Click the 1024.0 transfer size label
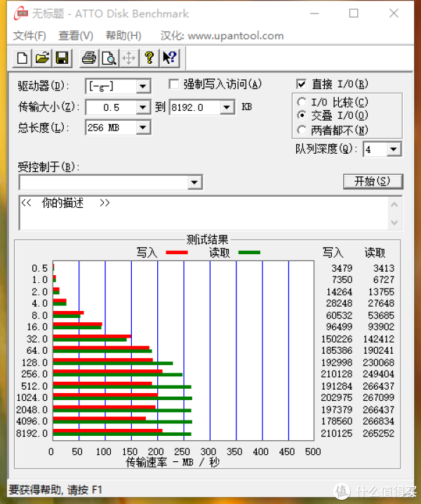 32,397
